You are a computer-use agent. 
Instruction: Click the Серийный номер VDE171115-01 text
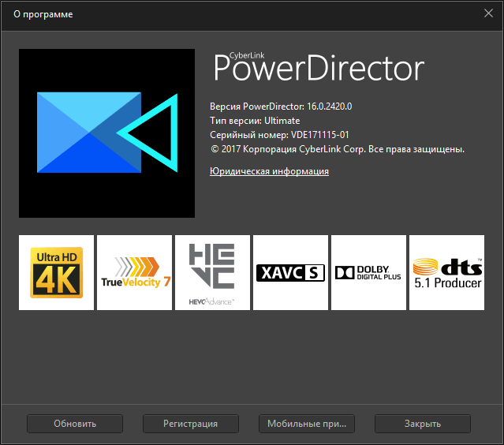click(279, 135)
